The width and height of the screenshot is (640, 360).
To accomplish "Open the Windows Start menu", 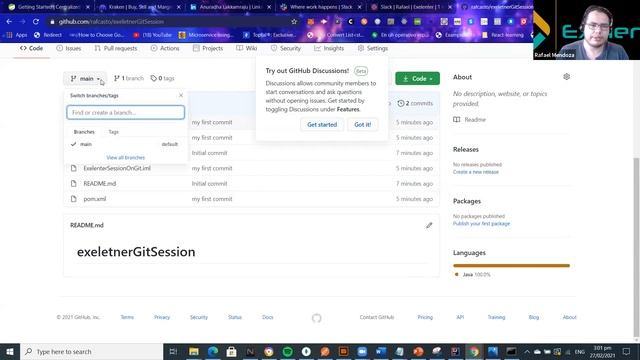I will (x=10, y=351).
